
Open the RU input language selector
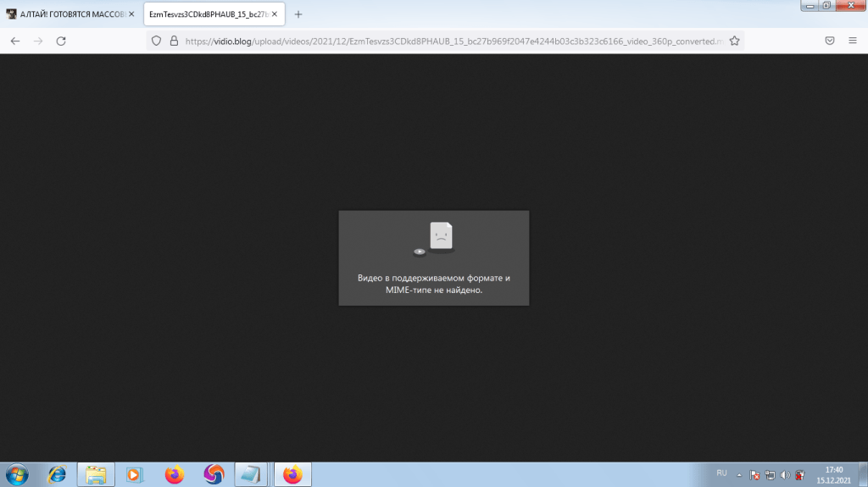pyautogui.click(x=722, y=473)
